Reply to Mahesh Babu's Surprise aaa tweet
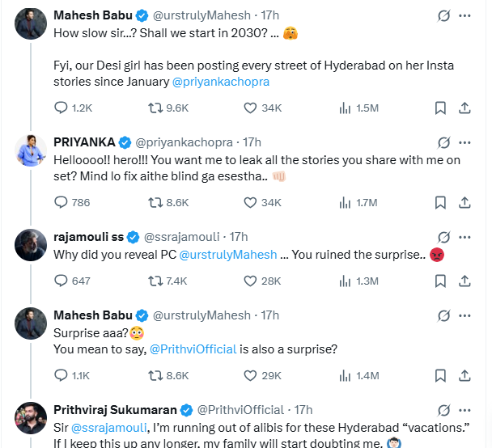492x448 pixels. coord(61,375)
